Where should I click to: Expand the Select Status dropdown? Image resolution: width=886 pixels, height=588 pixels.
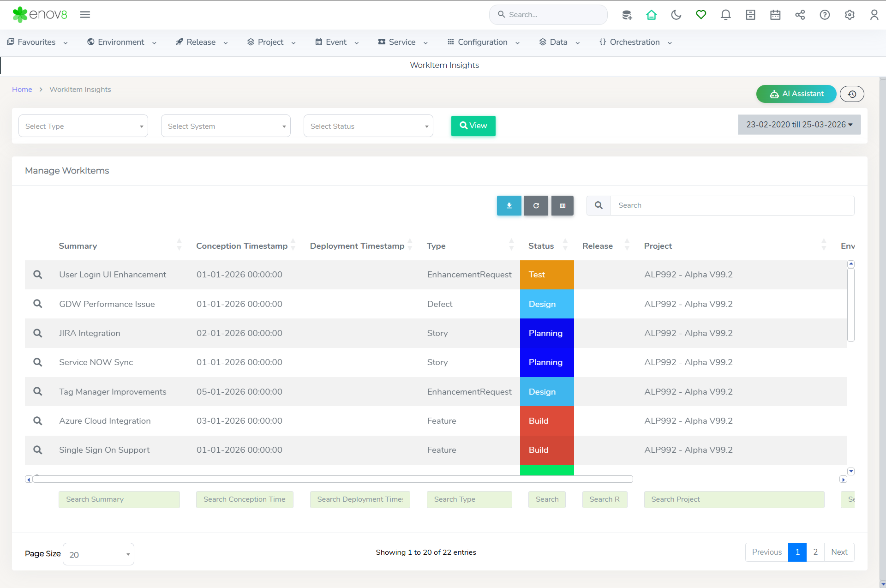point(368,126)
